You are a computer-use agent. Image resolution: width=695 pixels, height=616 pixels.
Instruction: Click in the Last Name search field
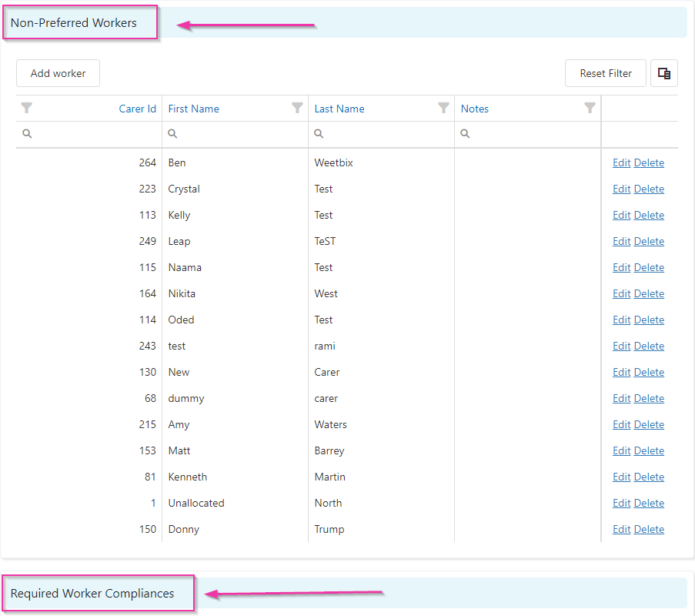[x=382, y=133]
